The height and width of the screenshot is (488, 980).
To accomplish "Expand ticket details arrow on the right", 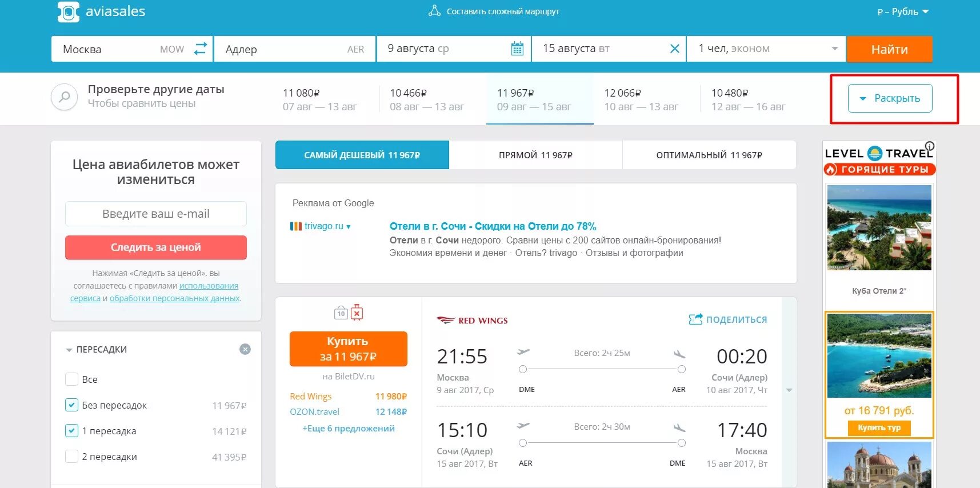I will 789,390.
